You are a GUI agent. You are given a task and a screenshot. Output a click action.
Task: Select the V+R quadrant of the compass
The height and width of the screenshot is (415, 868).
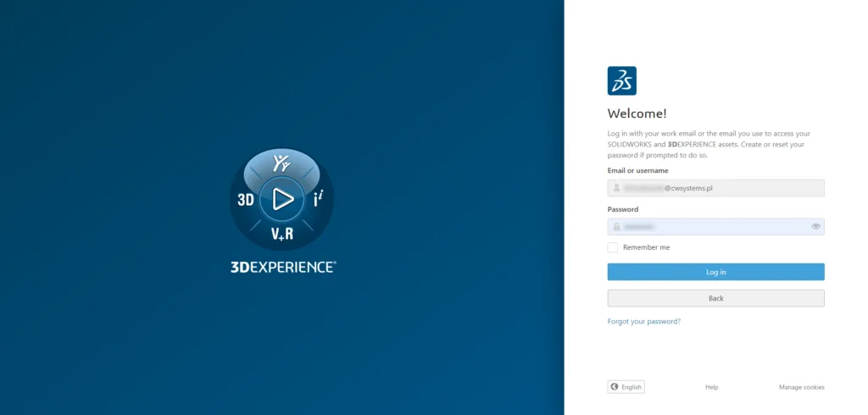point(282,234)
